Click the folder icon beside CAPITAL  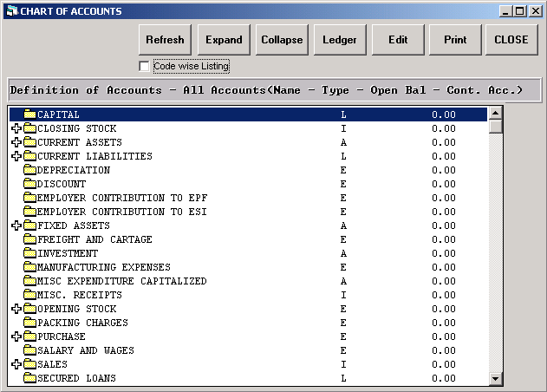click(29, 114)
